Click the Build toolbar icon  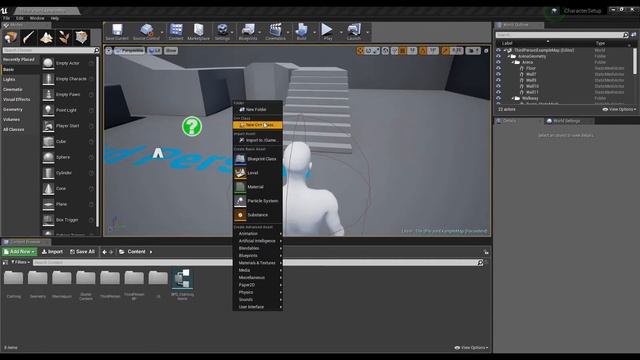click(302, 31)
